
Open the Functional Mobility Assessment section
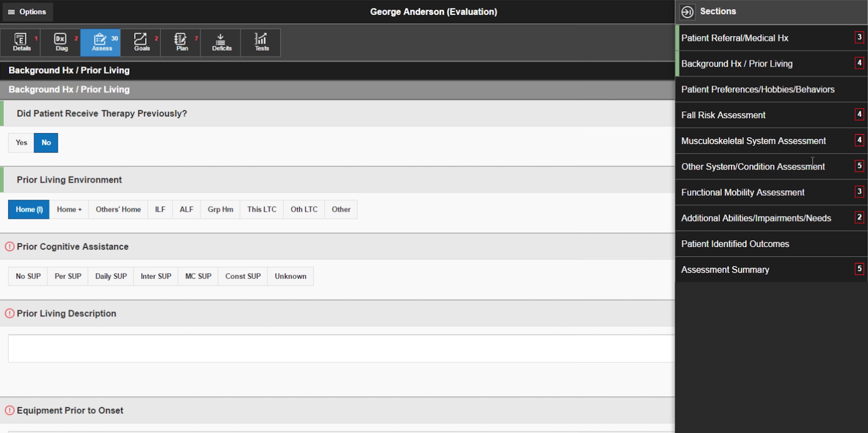click(x=742, y=192)
